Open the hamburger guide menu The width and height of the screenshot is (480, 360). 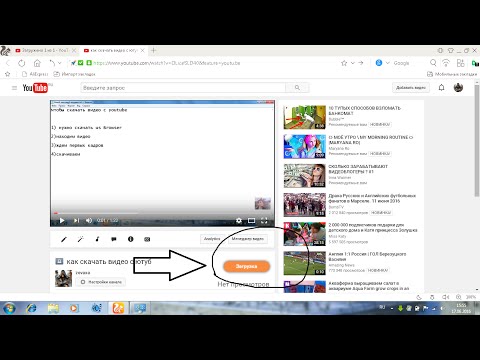[x=14, y=88]
